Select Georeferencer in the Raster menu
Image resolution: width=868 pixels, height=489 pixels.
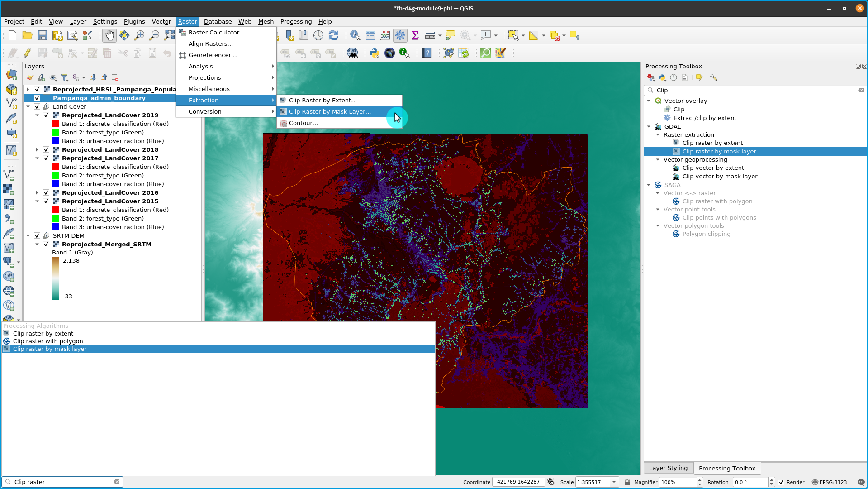(x=226, y=55)
